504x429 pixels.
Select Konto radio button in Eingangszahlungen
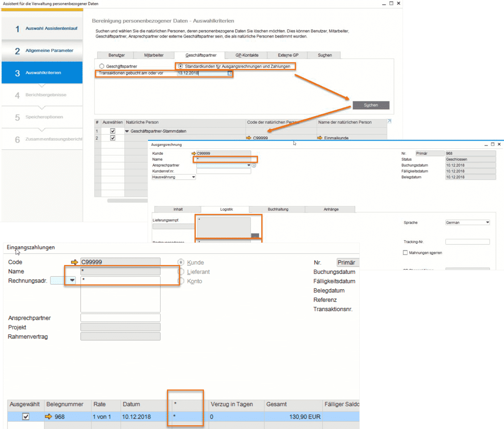[x=181, y=281]
